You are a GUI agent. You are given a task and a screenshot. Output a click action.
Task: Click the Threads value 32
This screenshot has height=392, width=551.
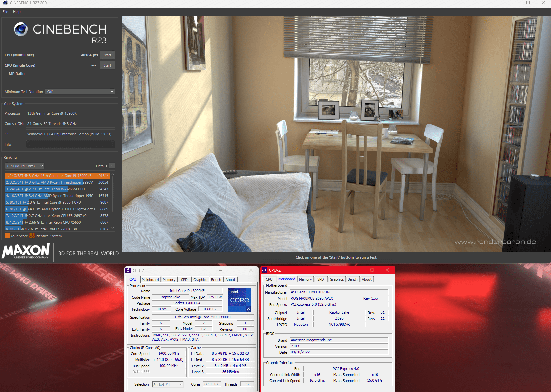247,384
